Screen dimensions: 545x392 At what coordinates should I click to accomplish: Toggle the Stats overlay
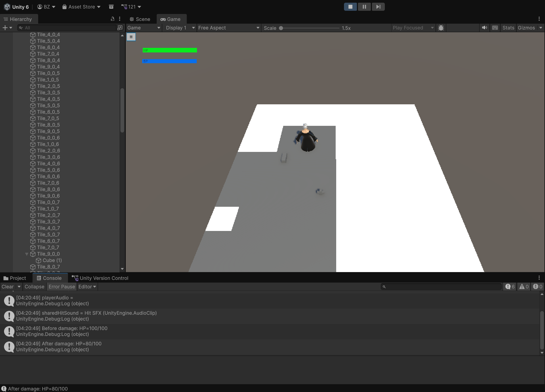(508, 28)
